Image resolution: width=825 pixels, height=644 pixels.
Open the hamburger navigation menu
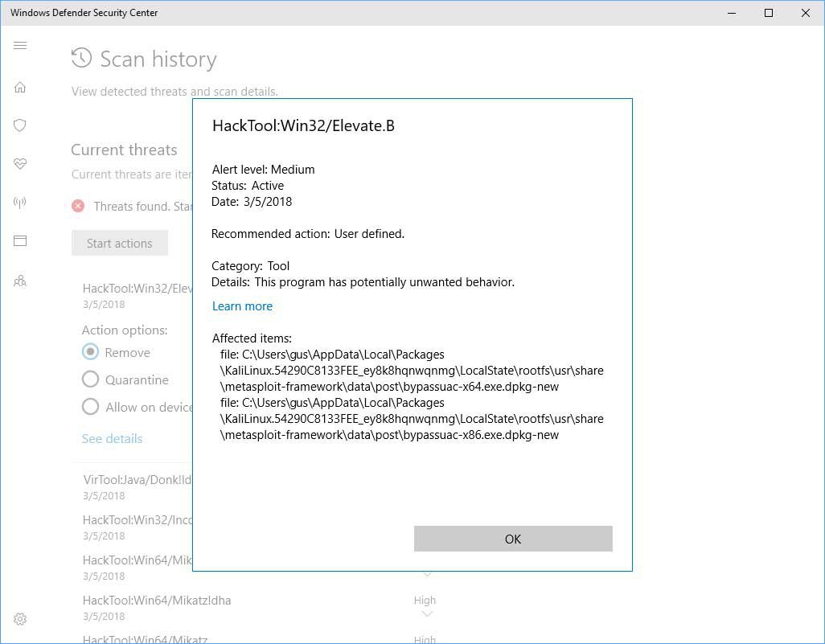(20, 45)
